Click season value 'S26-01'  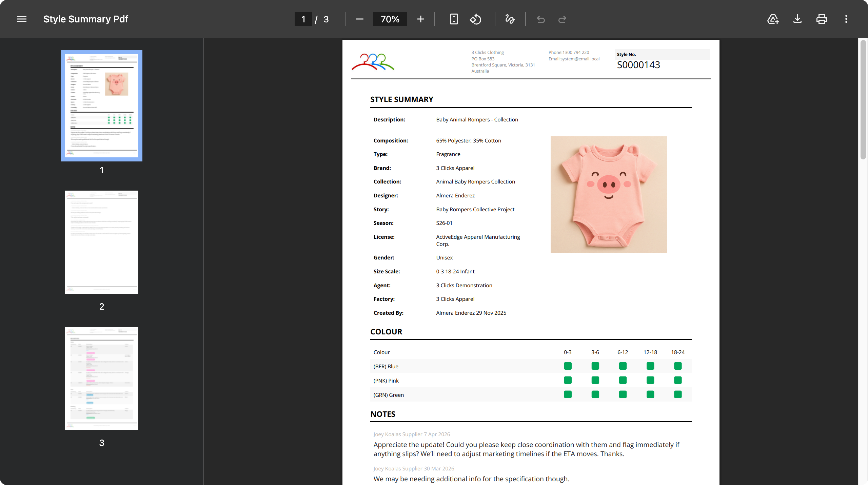click(444, 223)
